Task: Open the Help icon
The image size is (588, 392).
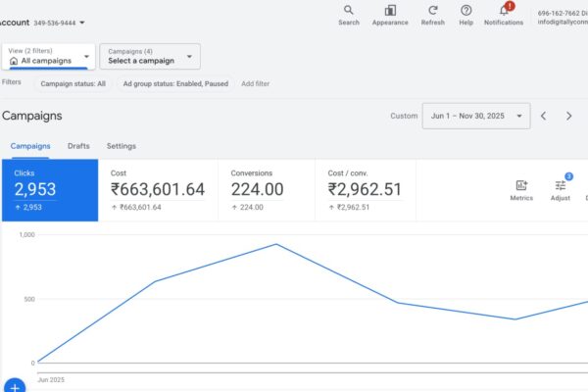Action: (466, 11)
